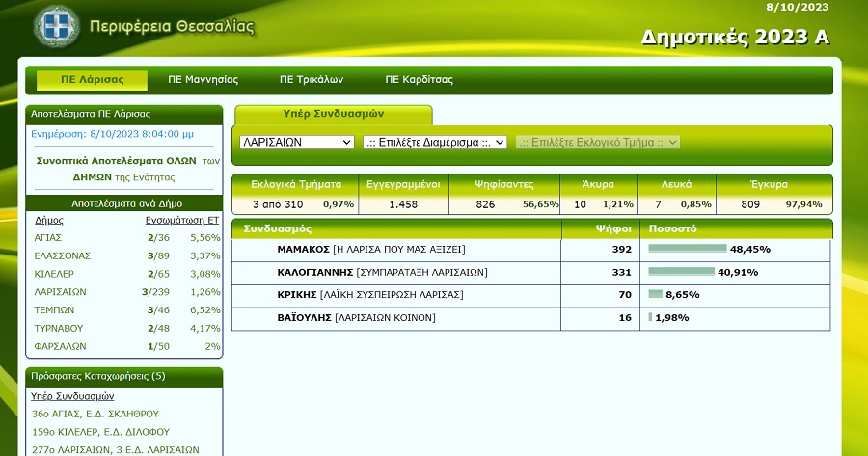This screenshot has width=868, height=456.
Task: Select the ΠΕ Τρικάλων tab
Action: tap(312, 80)
